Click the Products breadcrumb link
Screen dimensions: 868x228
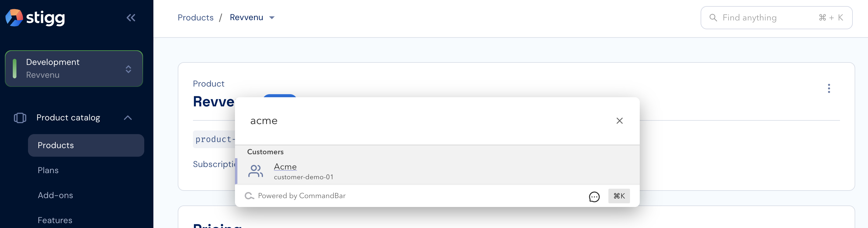[195, 18]
